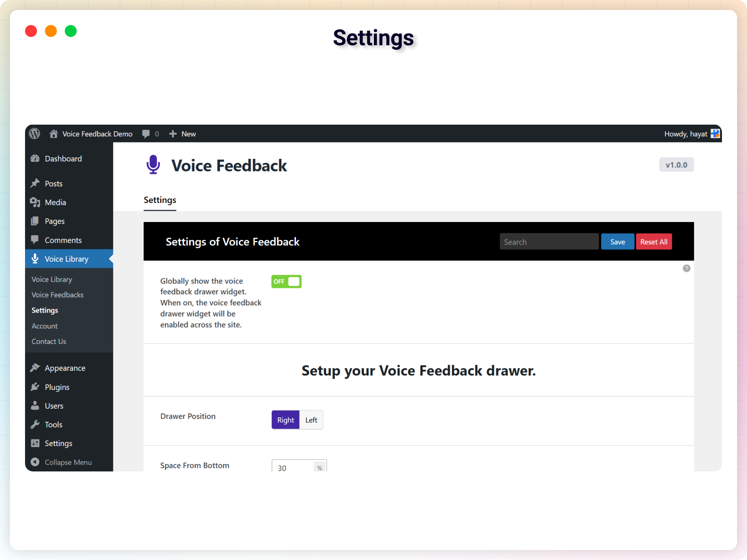This screenshot has width=747, height=560.
Task: Open Posts menu item
Action: [x=54, y=183]
